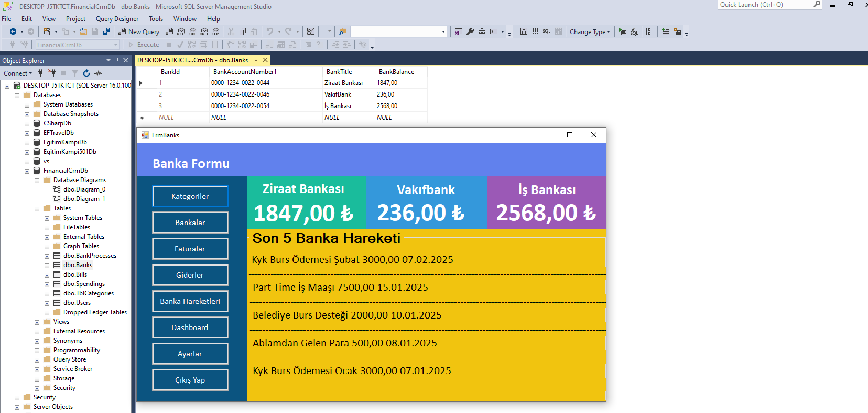This screenshot has height=413, width=868.
Task: Click the Çıkış Yap button
Action: tap(190, 380)
